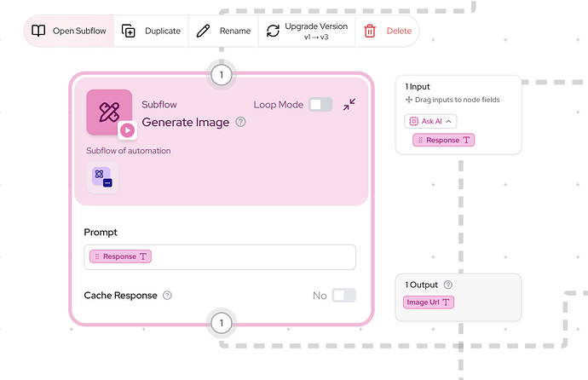
Task: Click the No label beside cache toggle
Action: (320, 296)
